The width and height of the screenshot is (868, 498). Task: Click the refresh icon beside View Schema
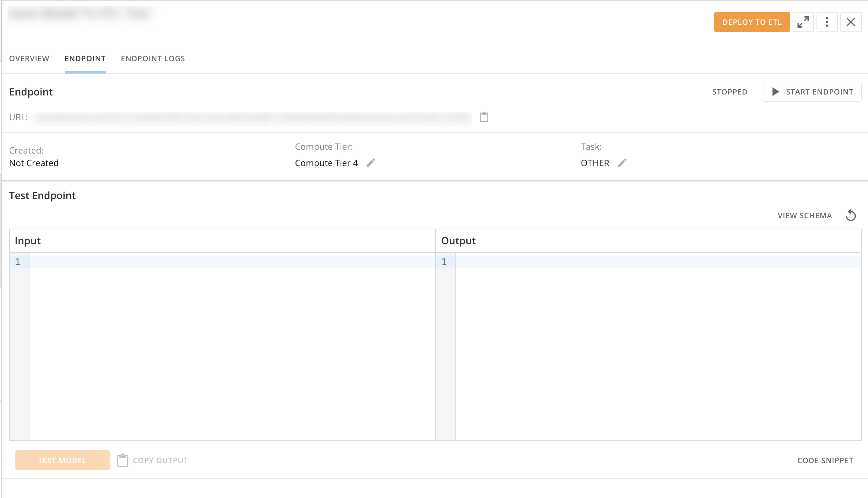851,215
